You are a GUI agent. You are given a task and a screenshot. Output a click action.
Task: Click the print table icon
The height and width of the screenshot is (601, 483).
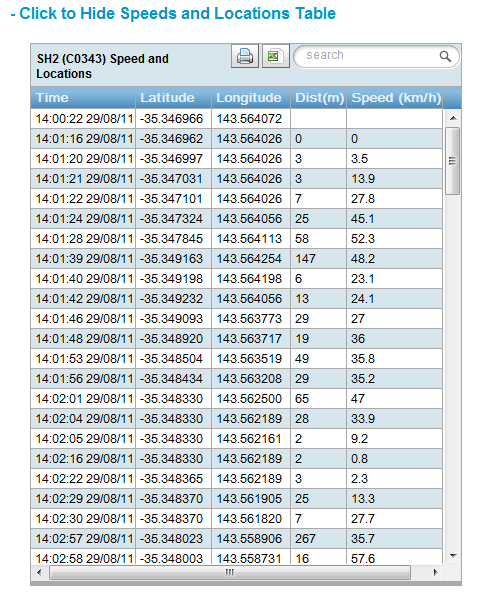tap(245, 56)
